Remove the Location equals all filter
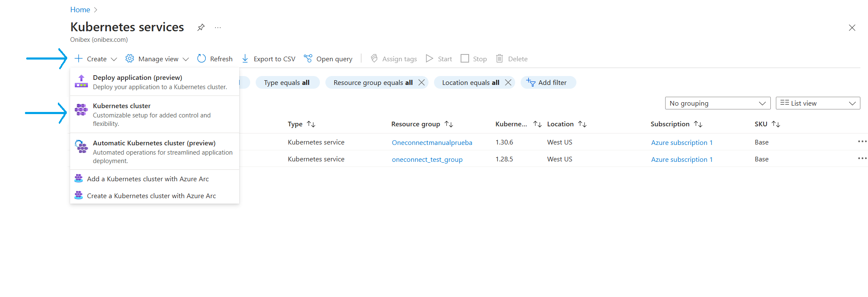This screenshot has width=868, height=297. click(508, 82)
